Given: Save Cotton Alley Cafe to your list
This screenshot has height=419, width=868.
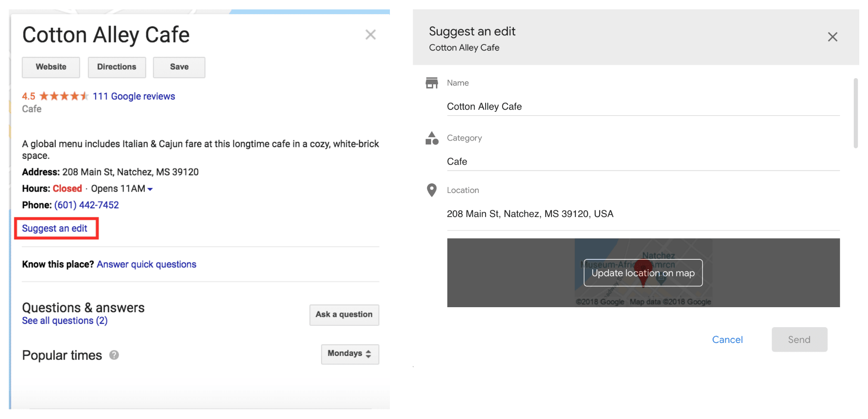Looking at the screenshot, I should coord(179,67).
